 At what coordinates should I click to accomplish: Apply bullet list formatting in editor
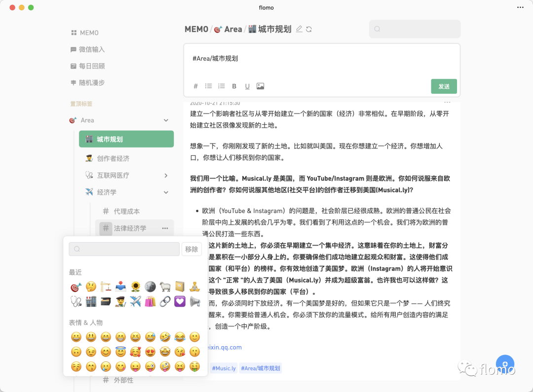point(208,86)
